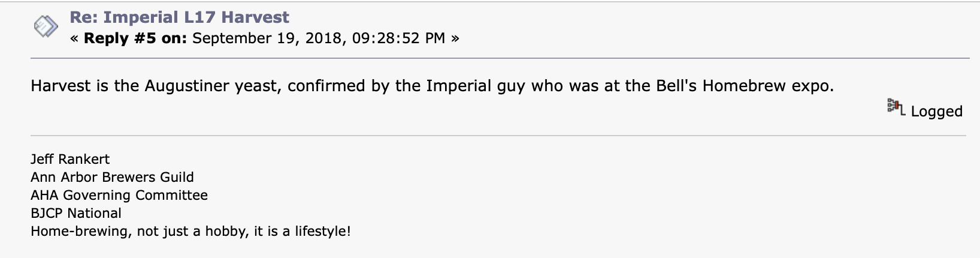This screenshot has height=258, width=980.
Task: Click the 'Logged' text label
Action: [x=936, y=112]
